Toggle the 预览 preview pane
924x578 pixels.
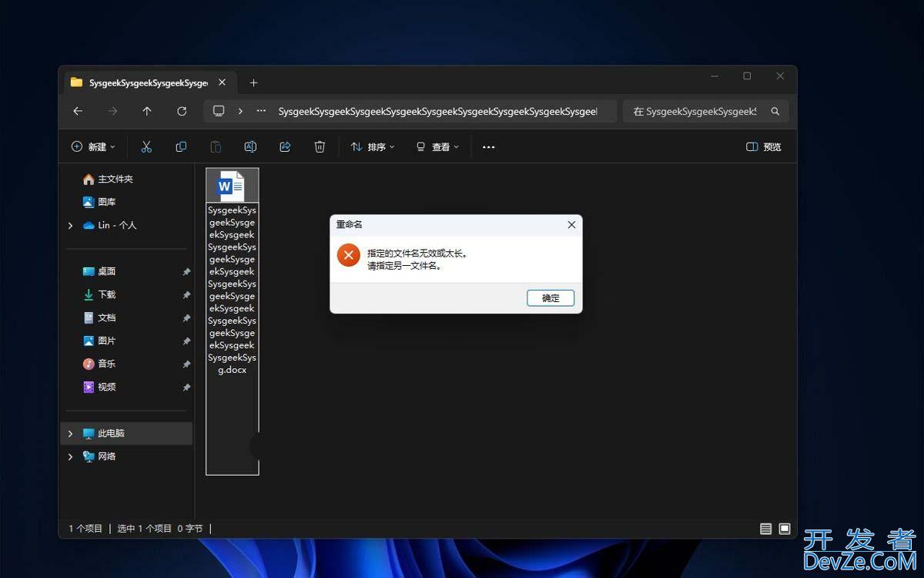(764, 147)
